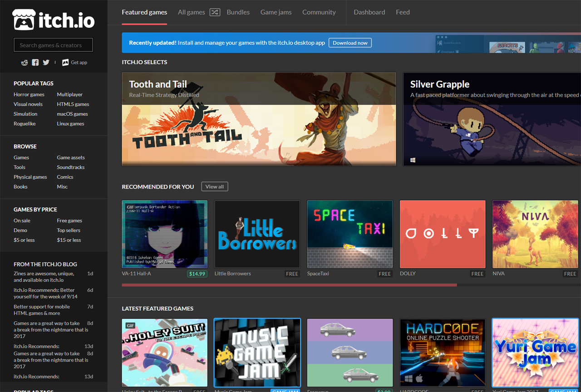Open the Music Game Jam thumbnail
Image resolution: width=581 pixels, height=392 pixels.
[x=257, y=353]
